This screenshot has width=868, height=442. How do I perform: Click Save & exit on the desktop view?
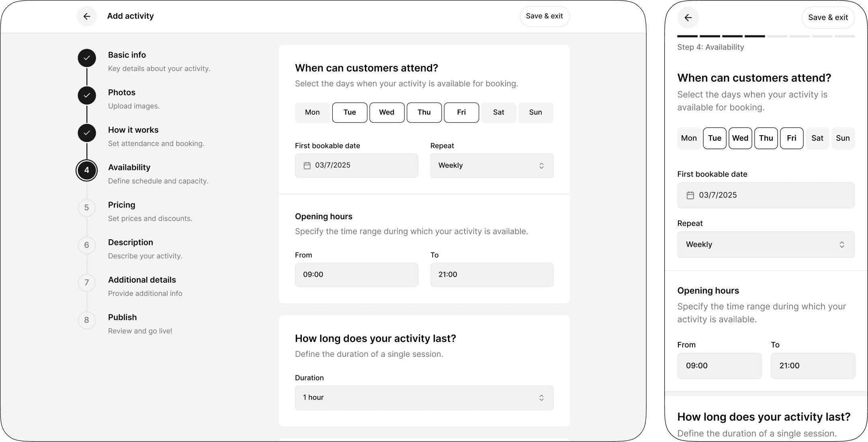coord(545,16)
